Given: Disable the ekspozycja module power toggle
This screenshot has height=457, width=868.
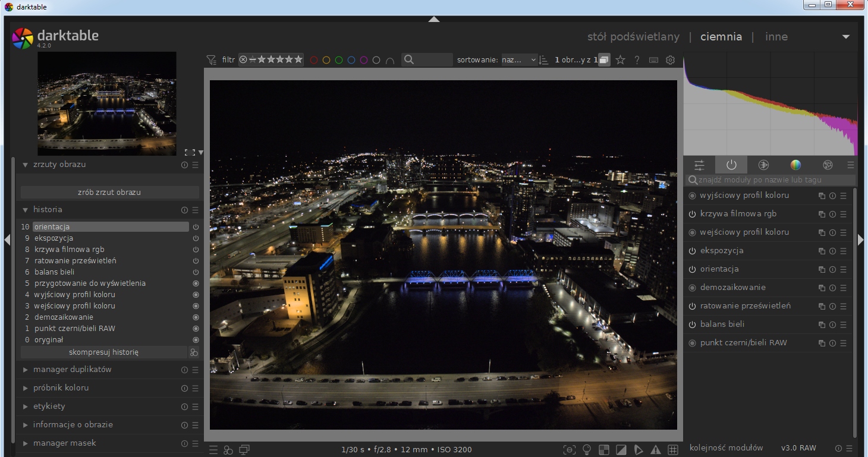Looking at the screenshot, I should pos(692,251).
